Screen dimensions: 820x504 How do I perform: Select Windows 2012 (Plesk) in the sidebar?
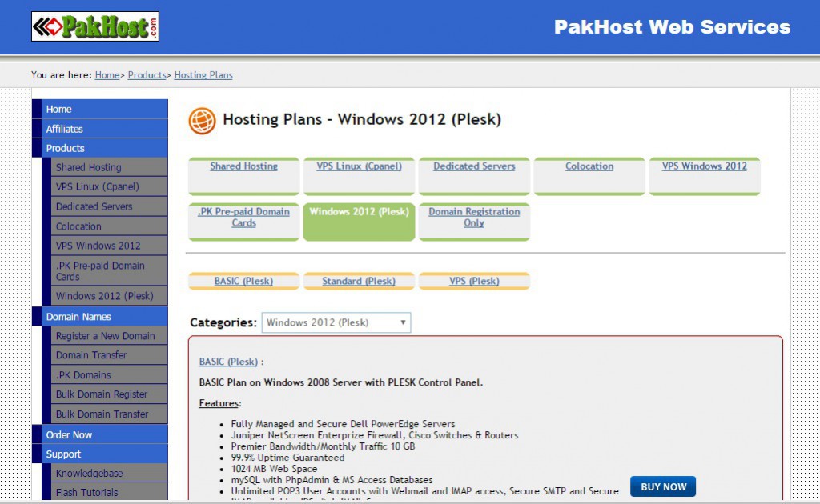(109, 296)
